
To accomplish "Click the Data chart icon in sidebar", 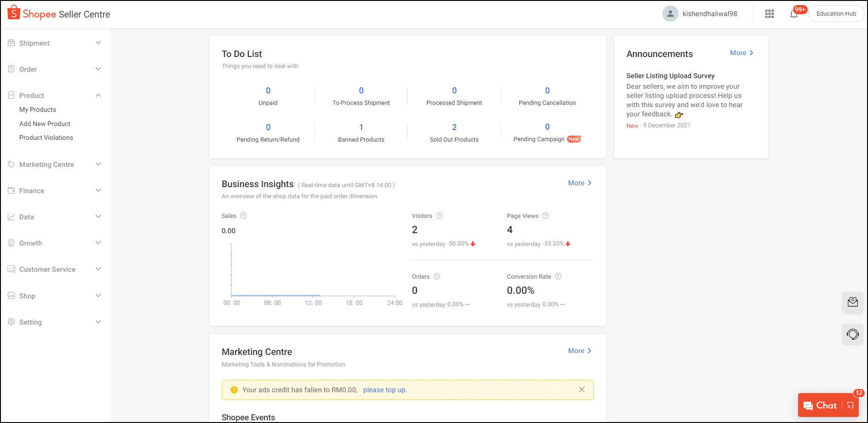I will pos(11,216).
